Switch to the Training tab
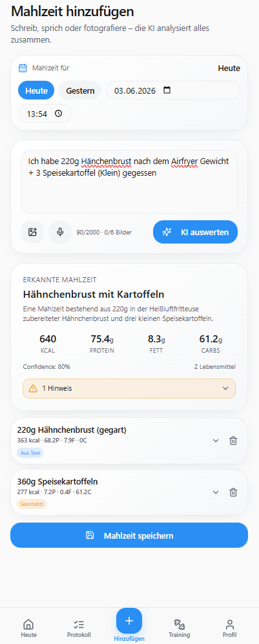The height and width of the screenshot is (644, 259). tap(180, 628)
